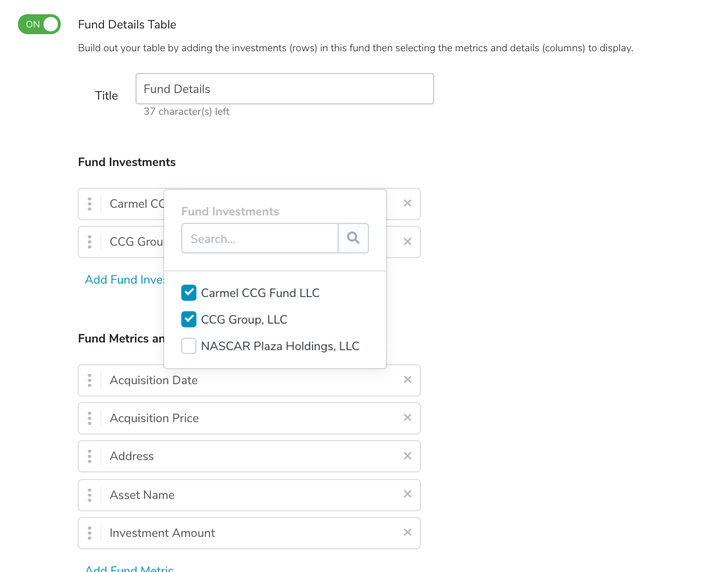
Task: Uncheck Carmel CCG Fund LLC checkbox
Action: (189, 293)
